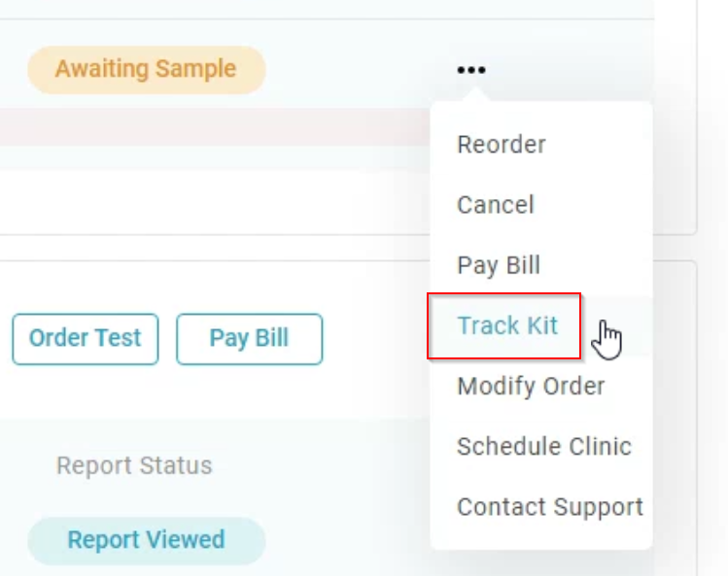Click the outlined Pay Bill button
Screen dimensions: 728x576
pyautogui.click(x=250, y=339)
